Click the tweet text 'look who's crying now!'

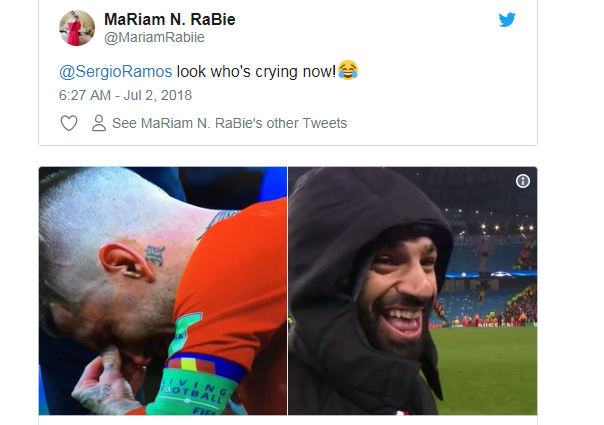[x=256, y=72]
